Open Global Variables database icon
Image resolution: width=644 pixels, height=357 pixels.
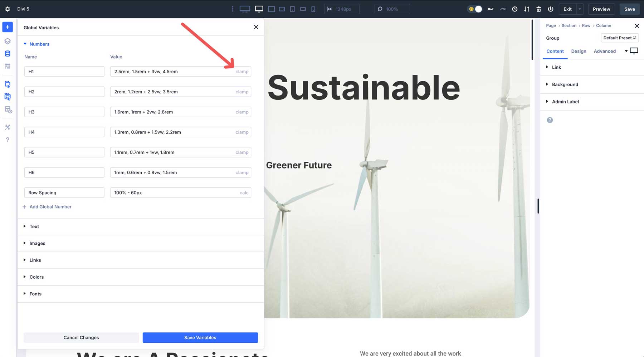(8, 54)
